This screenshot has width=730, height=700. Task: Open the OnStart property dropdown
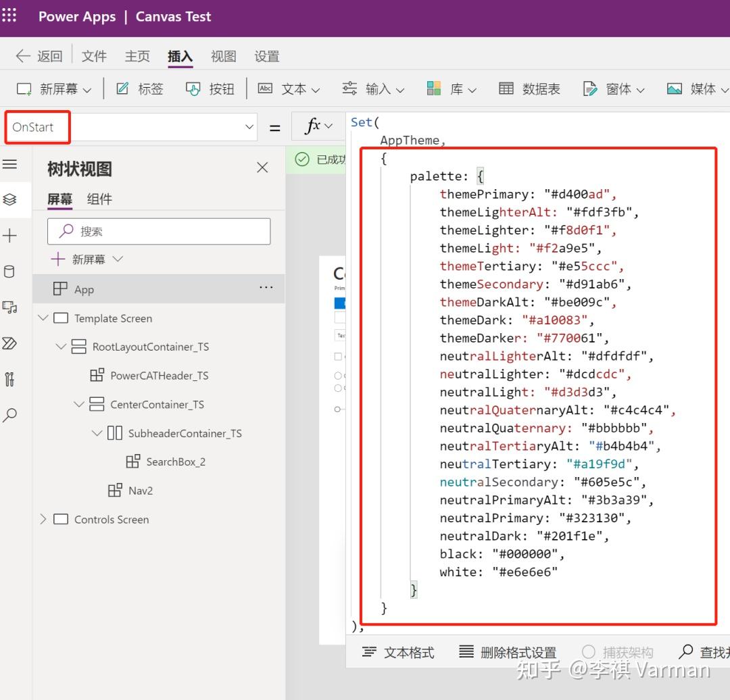pos(249,127)
